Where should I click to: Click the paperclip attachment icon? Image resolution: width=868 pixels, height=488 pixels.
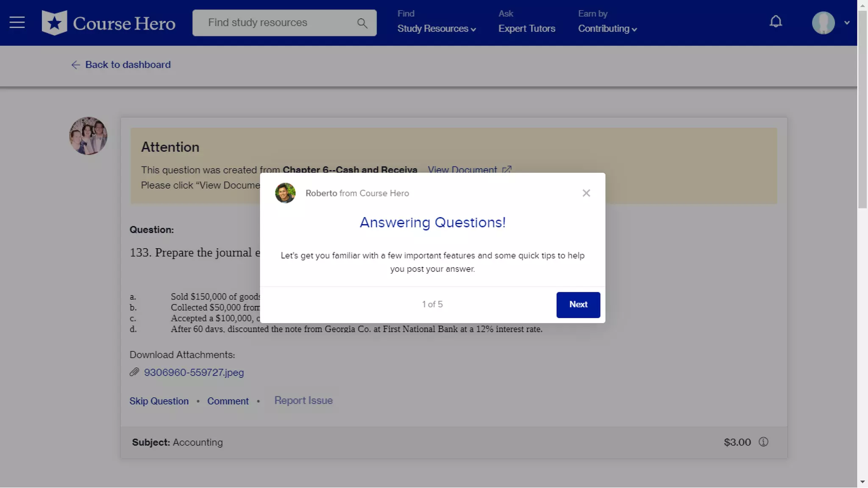pyautogui.click(x=134, y=372)
